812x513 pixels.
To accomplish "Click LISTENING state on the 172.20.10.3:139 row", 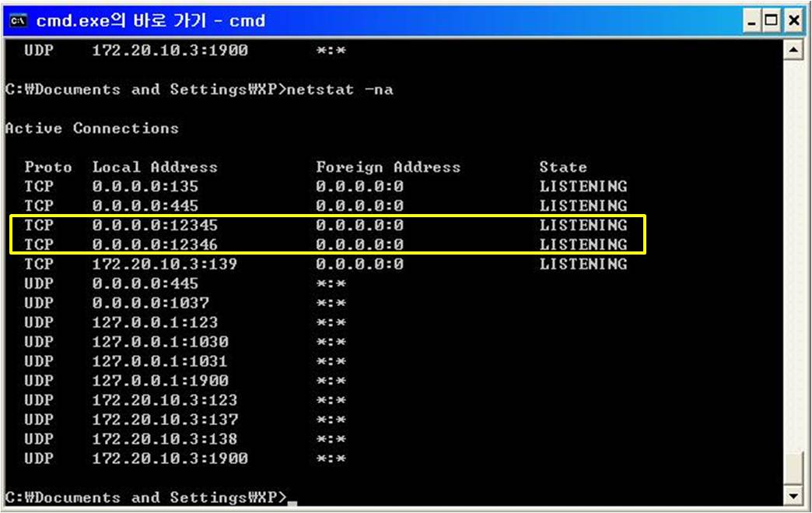I will (583, 265).
